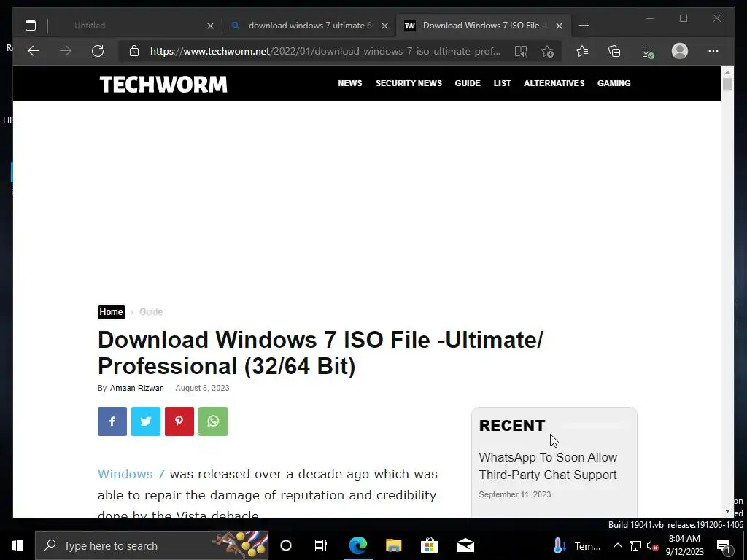747x560 pixels.
Task: Click the TECHWORM site logo
Action: [163, 85]
